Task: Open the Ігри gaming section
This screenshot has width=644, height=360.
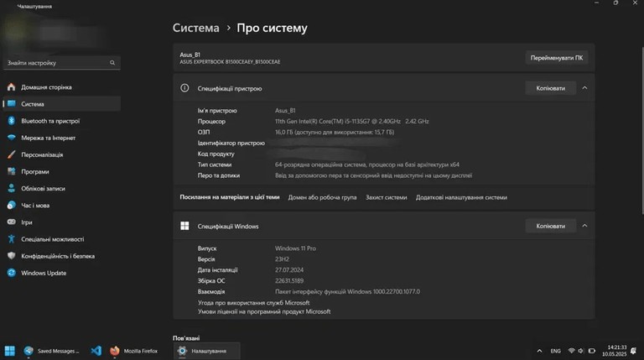Action: [61, 222]
